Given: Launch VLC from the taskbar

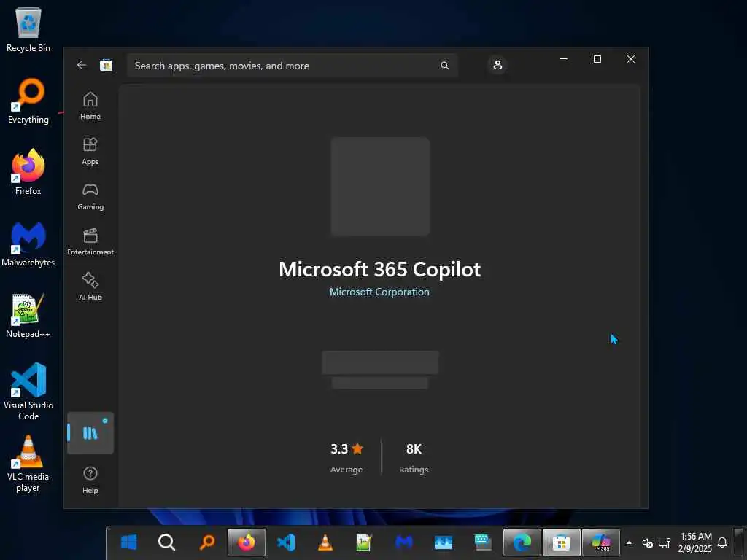Looking at the screenshot, I should click(x=325, y=542).
